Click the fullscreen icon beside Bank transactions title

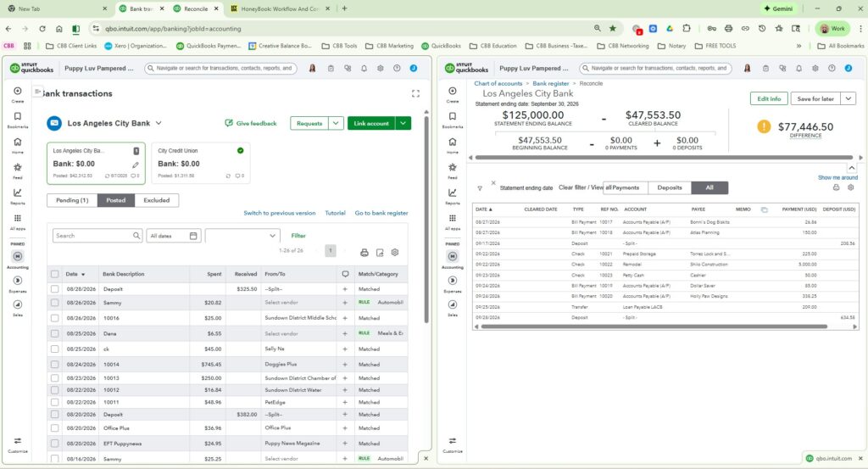pos(415,93)
